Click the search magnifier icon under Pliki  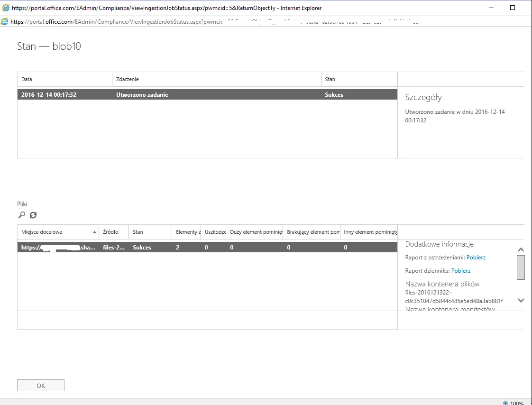click(x=21, y=215)
